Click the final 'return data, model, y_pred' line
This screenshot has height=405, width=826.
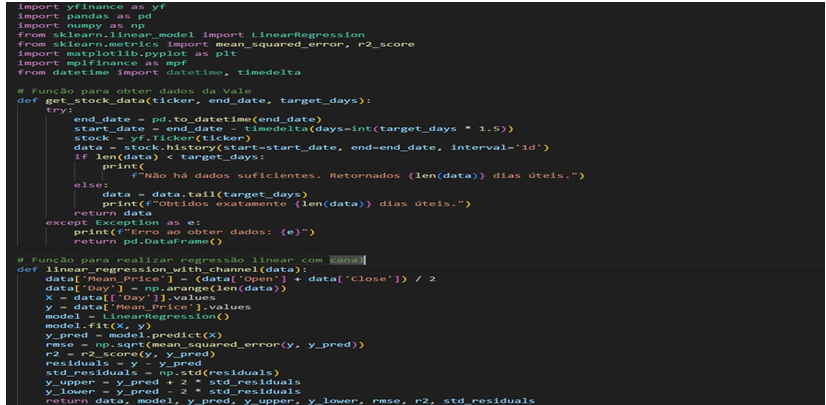[290, 401]
